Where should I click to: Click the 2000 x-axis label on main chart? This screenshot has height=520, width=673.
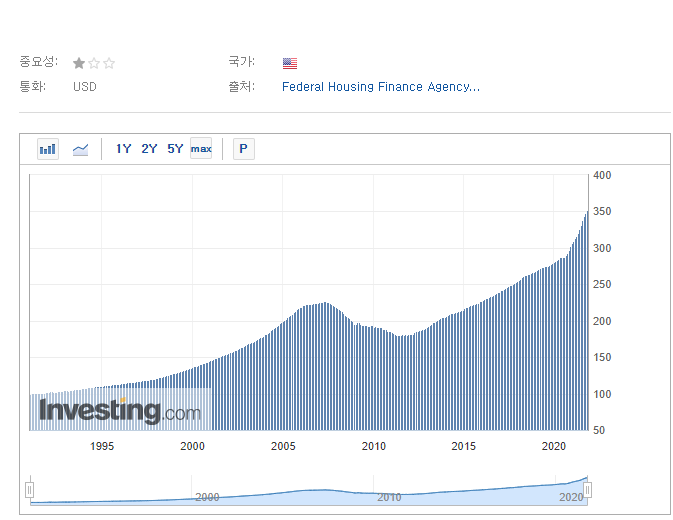[192, 446]
